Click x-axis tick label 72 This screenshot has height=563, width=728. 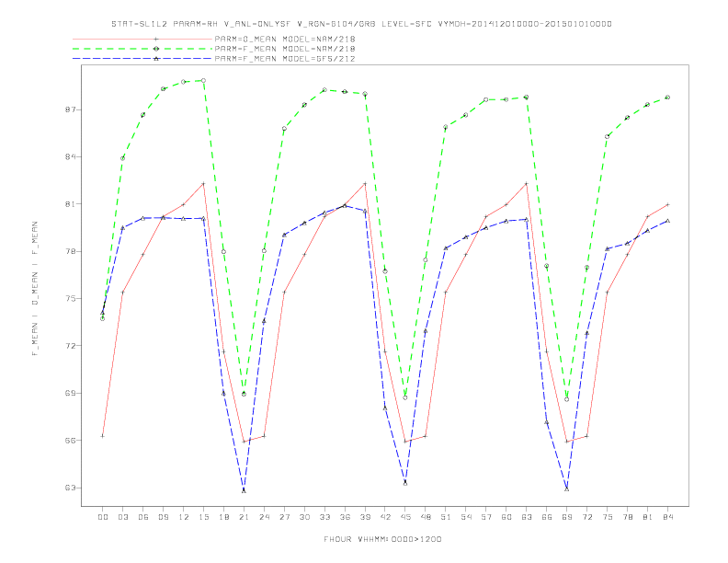click(587, 517)
